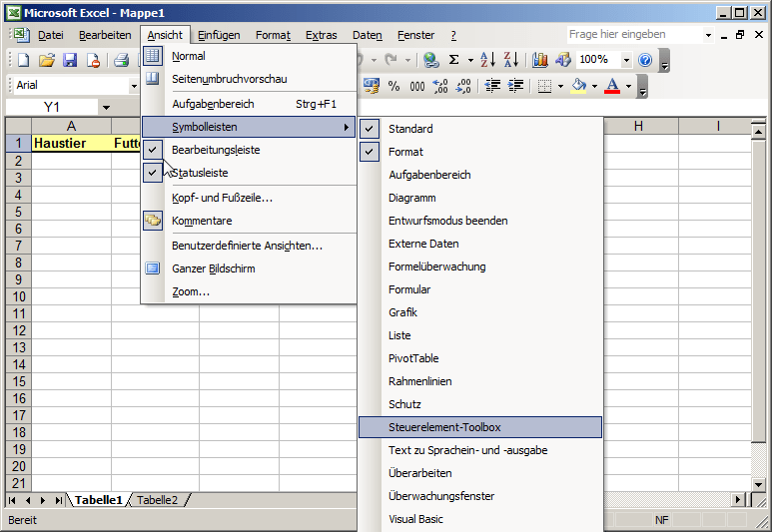Enable the Steuerelement-Toolbox toolbar
Screen dimensions: 772x532
click(x=480, y=427)
